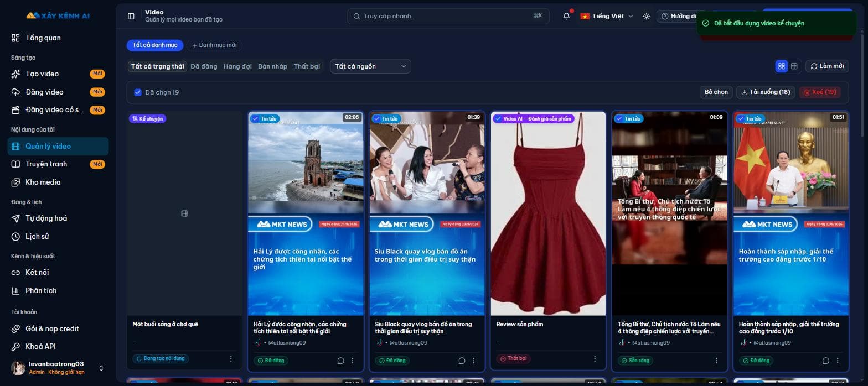Click the Kho media icon

(x=15, y=182)
